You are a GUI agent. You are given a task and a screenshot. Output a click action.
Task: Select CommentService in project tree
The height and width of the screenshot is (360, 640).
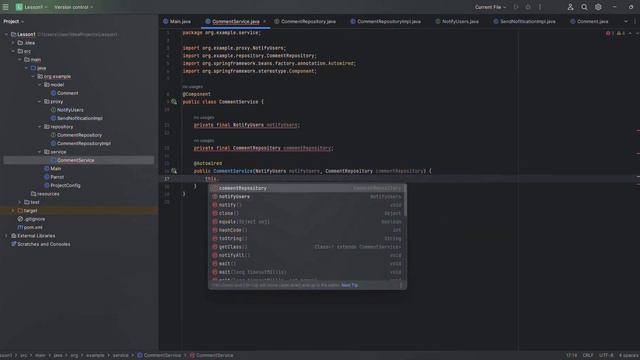click(x=72, y=160)
